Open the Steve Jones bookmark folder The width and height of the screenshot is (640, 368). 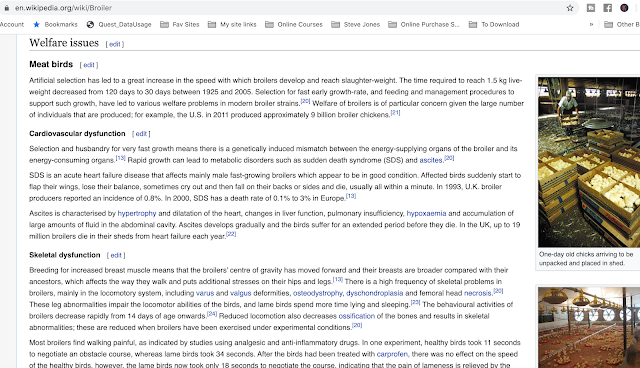click(x=356, y=24)
